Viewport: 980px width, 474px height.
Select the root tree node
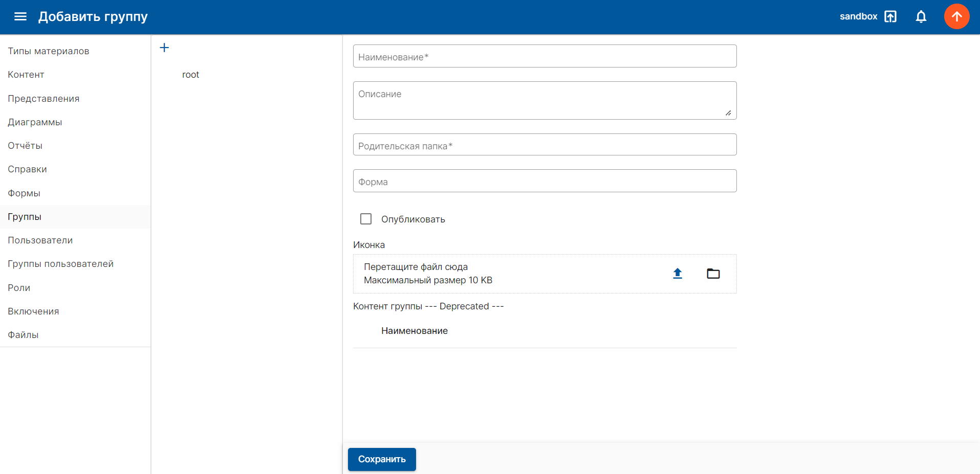coord(190,75)
